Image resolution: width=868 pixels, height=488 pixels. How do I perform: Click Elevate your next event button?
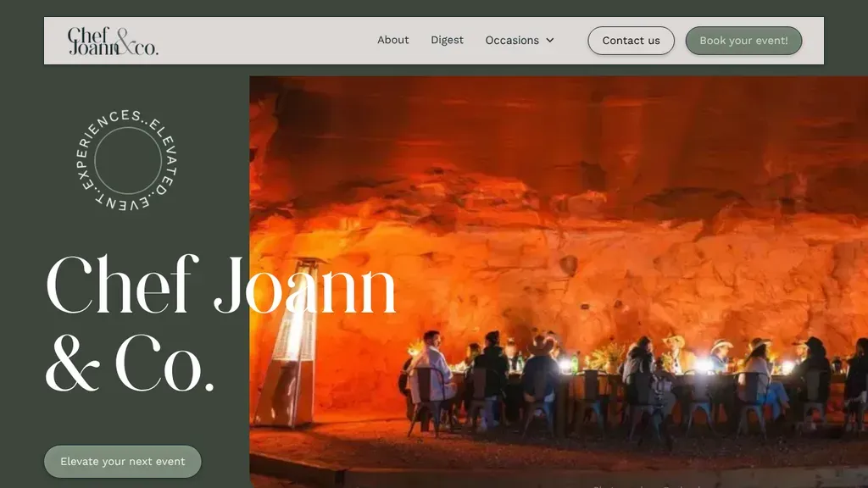click(123, 462)
